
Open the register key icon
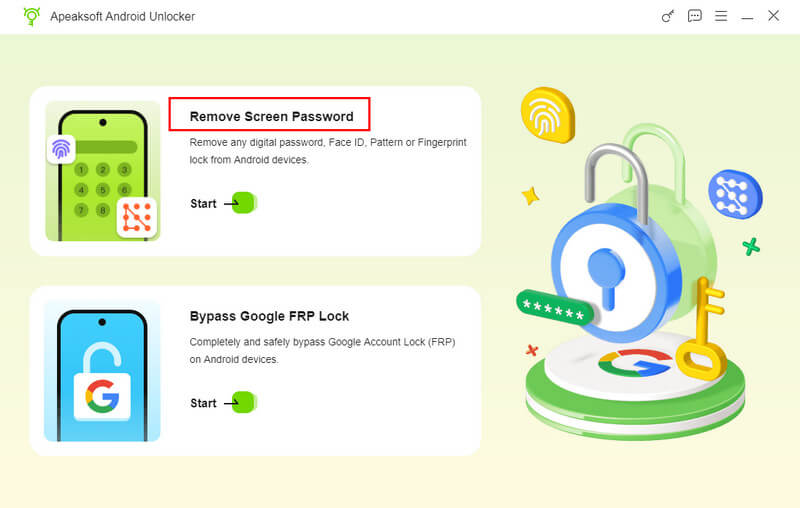click(669, 16)
